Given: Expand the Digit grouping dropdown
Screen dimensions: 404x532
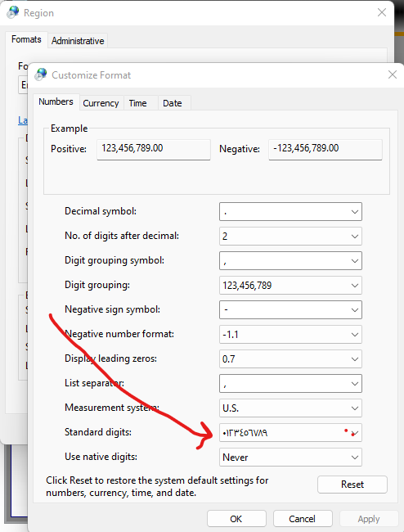Looking at the screenshot, I should point(290,286).
